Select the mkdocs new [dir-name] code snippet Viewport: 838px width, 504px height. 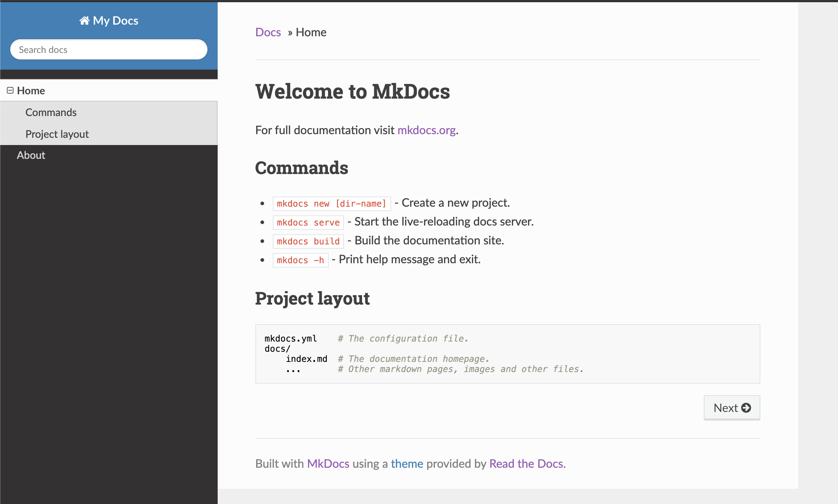332,203
